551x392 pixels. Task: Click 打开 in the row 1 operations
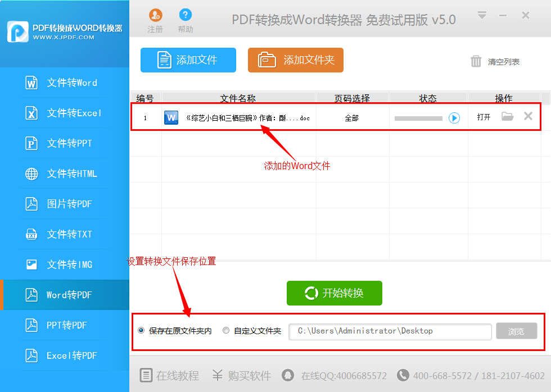(484, 117)
